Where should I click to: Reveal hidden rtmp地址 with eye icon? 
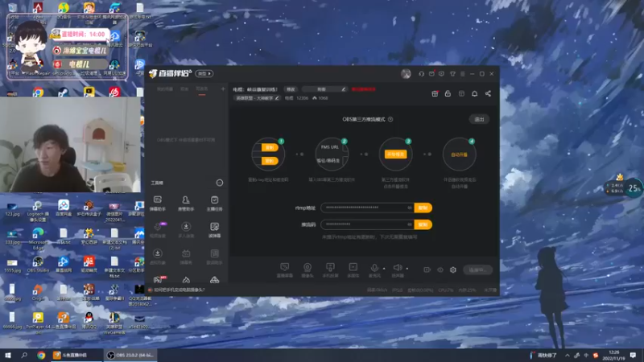coord(410,208)
